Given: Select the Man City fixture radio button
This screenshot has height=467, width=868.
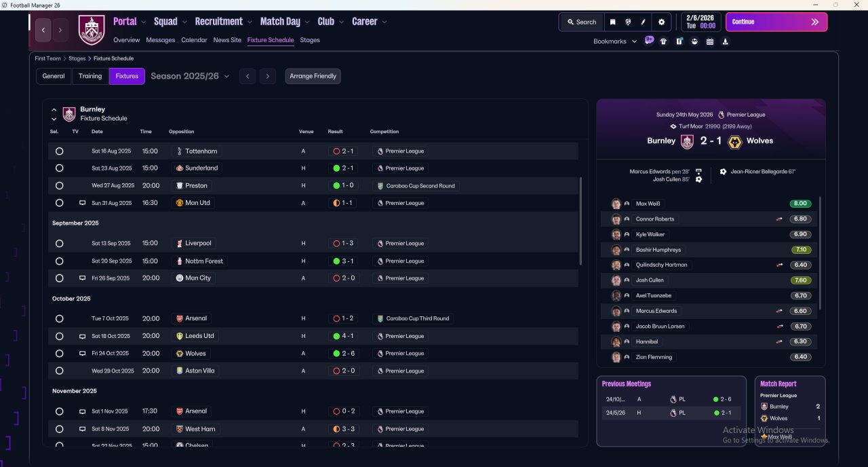Looking at the screenshot, I should [x=59, y=278].
